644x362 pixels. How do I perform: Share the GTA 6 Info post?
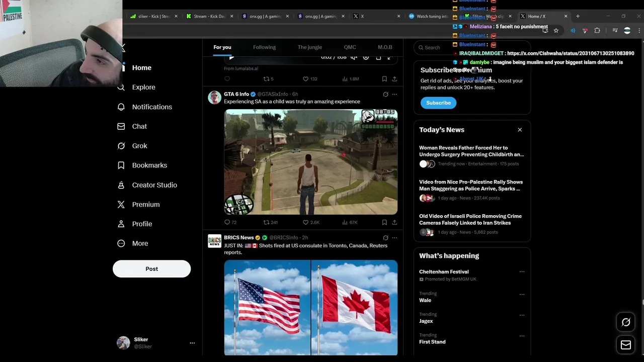(394, 222)
